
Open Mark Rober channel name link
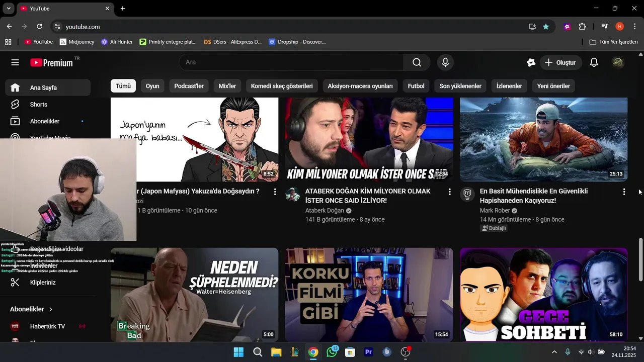pos(495,211)
